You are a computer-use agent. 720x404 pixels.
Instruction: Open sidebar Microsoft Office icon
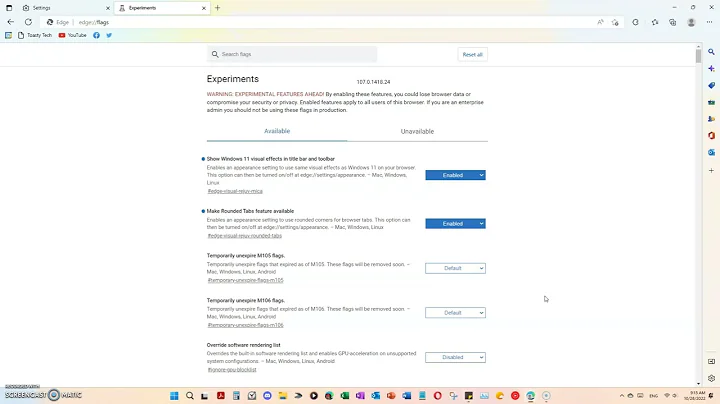[711, 135]
